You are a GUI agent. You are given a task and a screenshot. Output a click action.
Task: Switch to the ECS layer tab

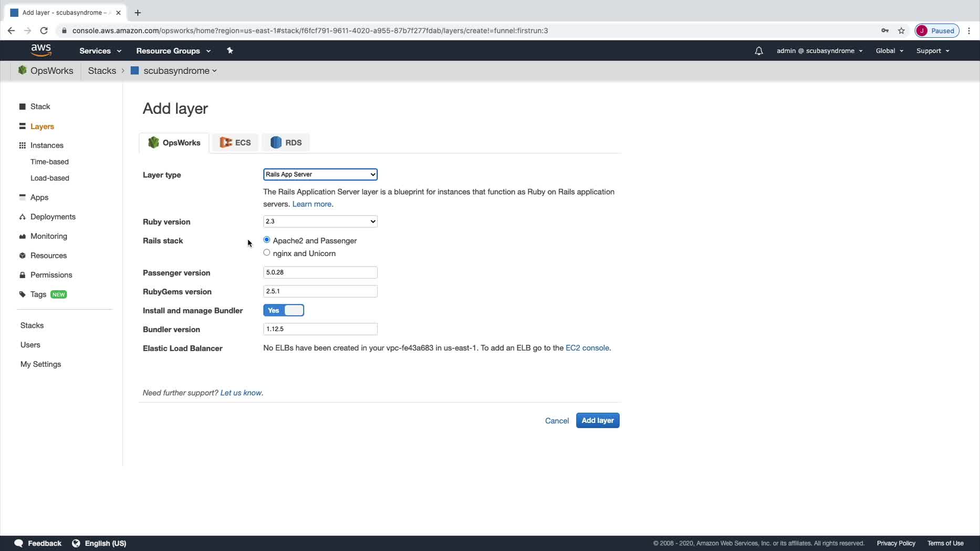point(235,143)
